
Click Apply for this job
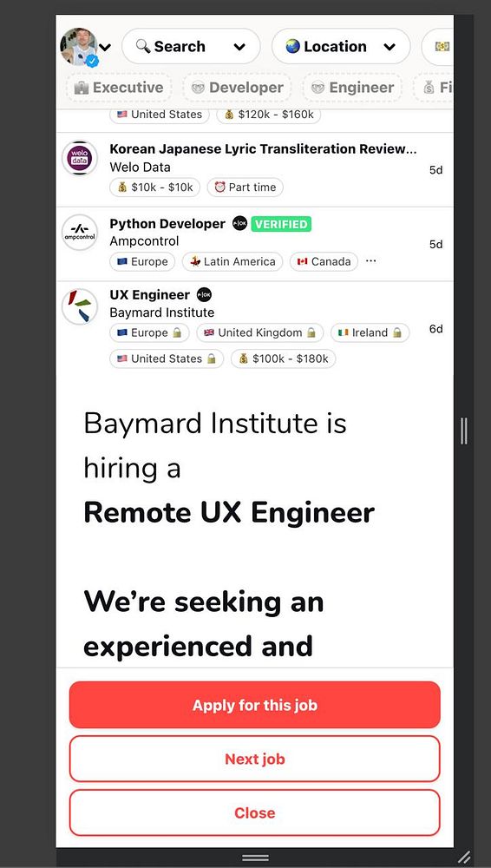point(255,705)
